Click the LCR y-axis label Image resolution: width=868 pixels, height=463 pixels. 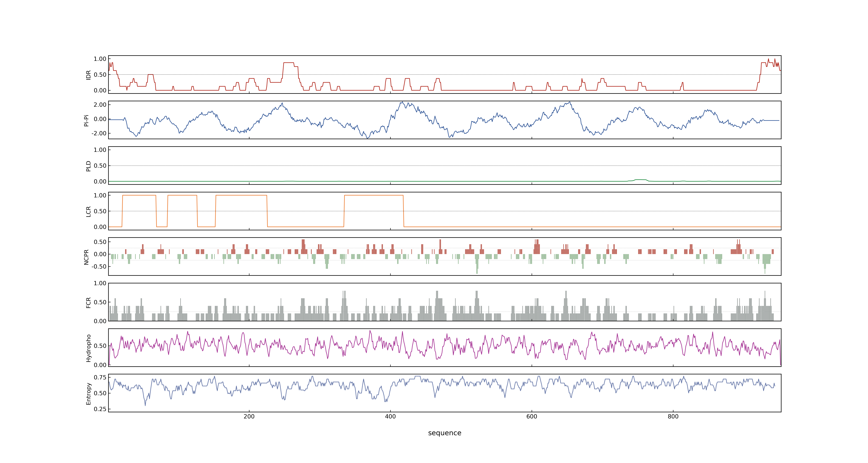pos(88,211)
